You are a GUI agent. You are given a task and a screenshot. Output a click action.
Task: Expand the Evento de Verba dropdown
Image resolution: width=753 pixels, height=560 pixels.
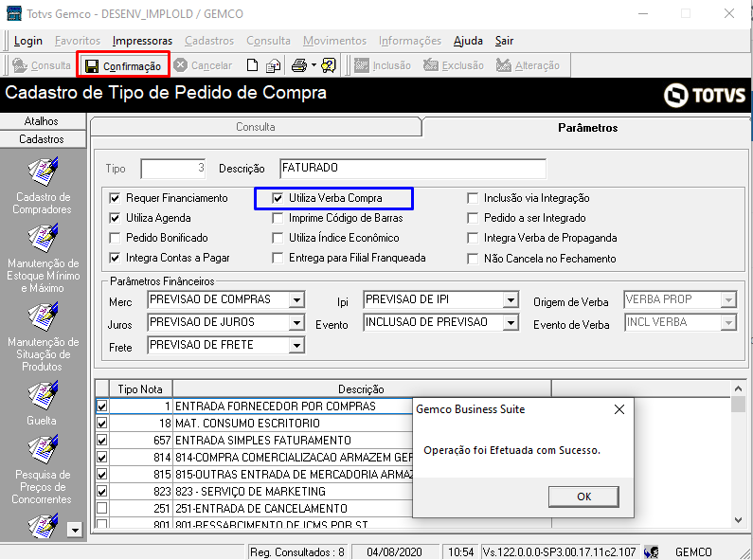728,323
